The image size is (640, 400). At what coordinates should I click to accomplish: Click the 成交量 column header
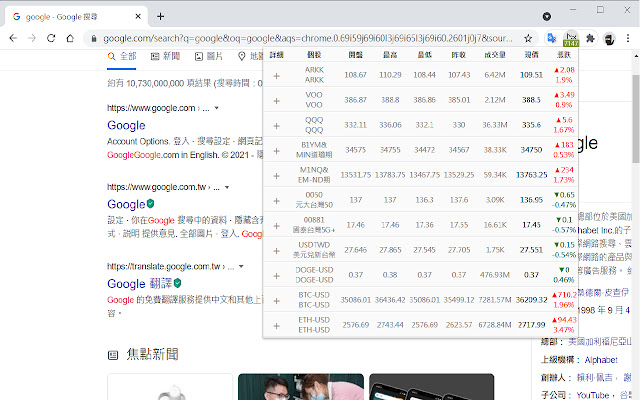point(495,55)
